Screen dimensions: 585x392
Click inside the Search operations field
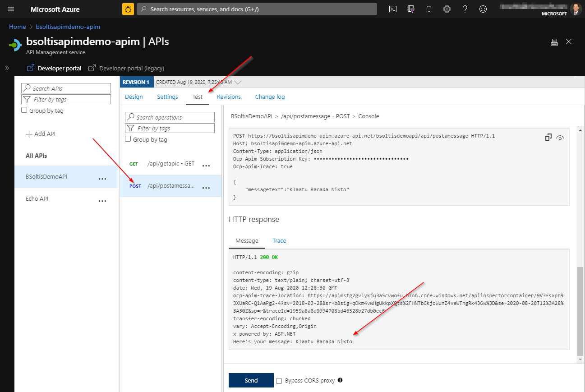pos(170,117)
